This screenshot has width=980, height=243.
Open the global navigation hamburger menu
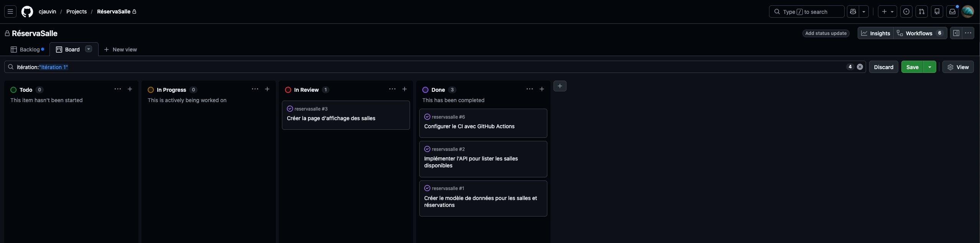[10, 12]
